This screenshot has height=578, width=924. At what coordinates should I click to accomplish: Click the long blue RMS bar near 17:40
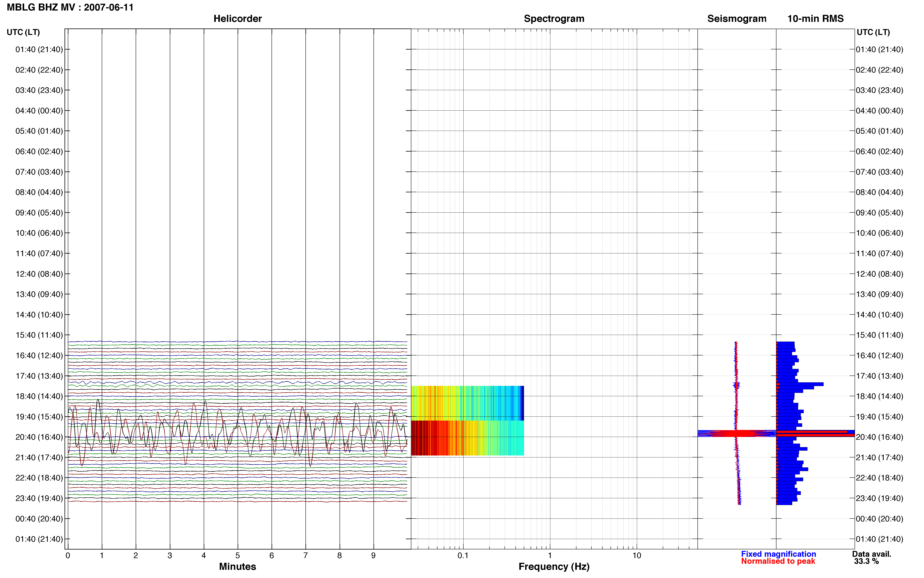point(800,384)
